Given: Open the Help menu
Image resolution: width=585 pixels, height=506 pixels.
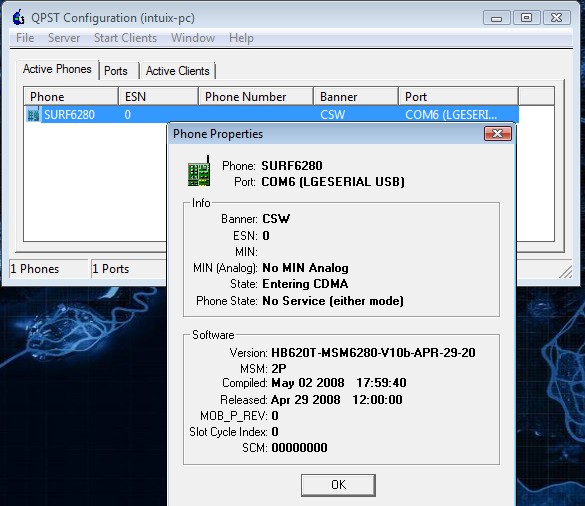Looking at the screenshot, I should 241,38.
